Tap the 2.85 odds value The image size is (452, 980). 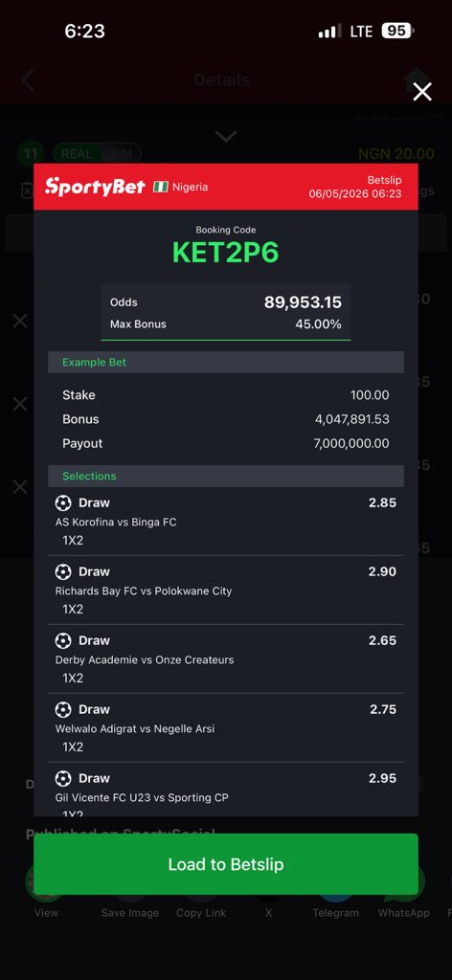tap(382, 502)
